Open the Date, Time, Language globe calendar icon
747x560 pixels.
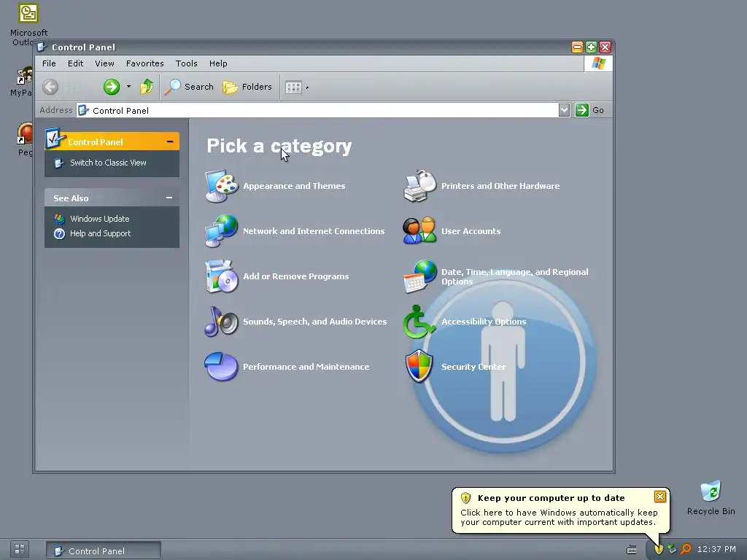click(x=419, y=276)
